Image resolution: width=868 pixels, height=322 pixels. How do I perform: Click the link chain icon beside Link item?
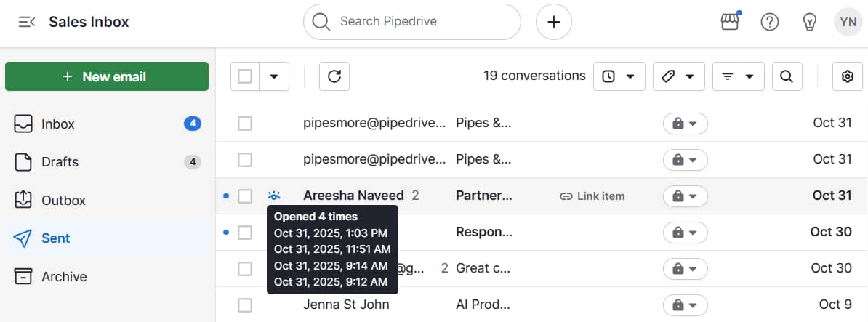pyautogui.click(x=566, y=196)
